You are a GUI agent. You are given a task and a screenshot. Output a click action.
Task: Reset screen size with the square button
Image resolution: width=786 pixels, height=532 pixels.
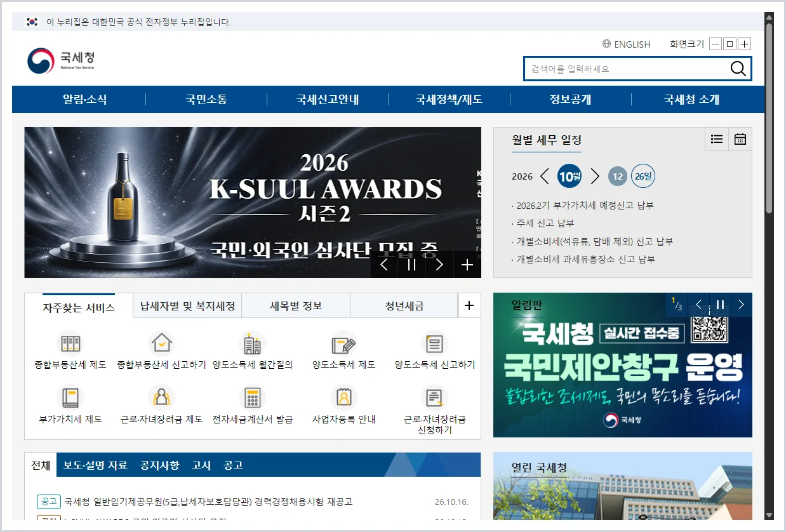tap(730, 44)
